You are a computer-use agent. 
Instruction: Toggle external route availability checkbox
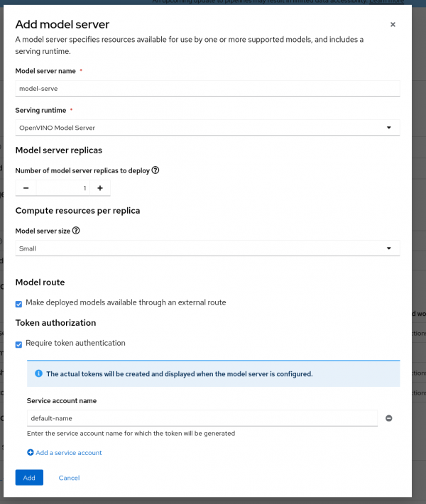18,303
